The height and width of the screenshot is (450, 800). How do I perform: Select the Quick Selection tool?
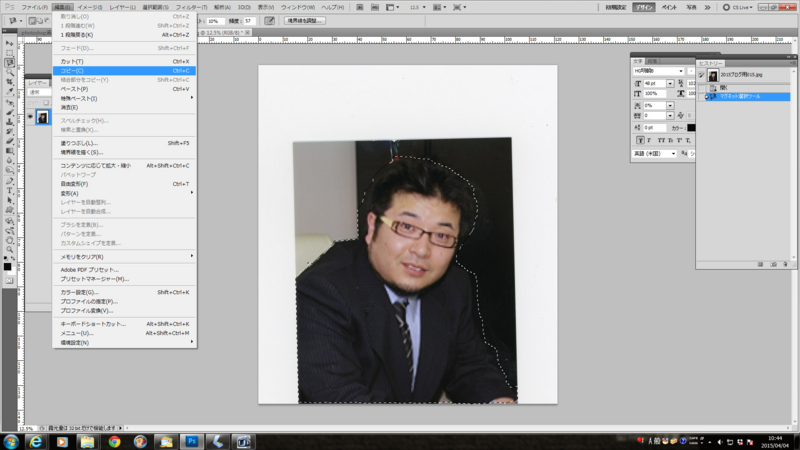[10, 72]
